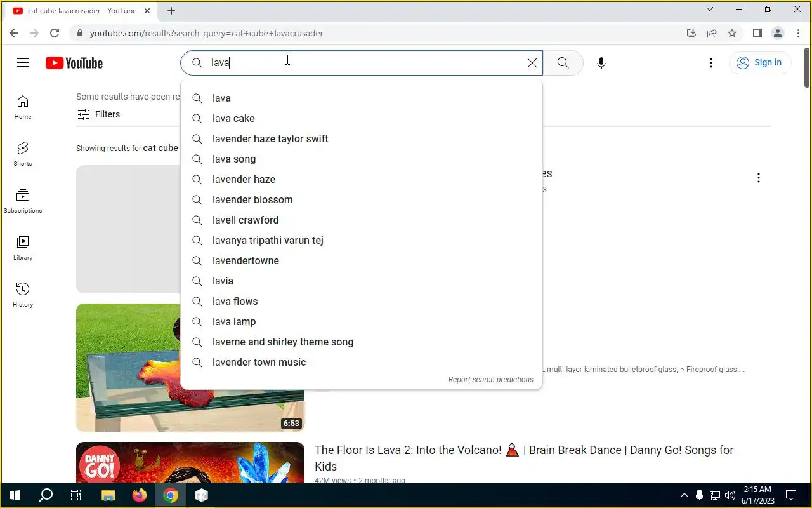The height and width of the screenshot is (508, 812).
Task: Pick the 'lavender blossom' suggestion
Action: (362, 199)
